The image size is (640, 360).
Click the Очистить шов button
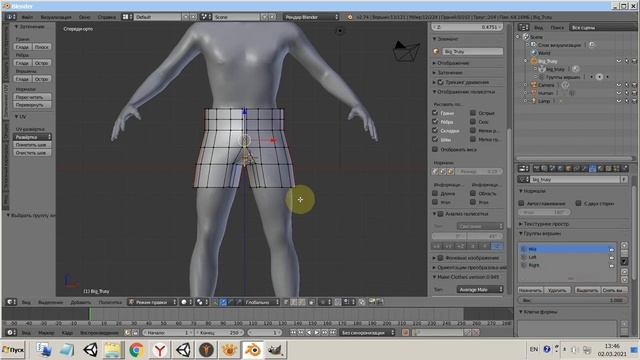click(32, 153)
